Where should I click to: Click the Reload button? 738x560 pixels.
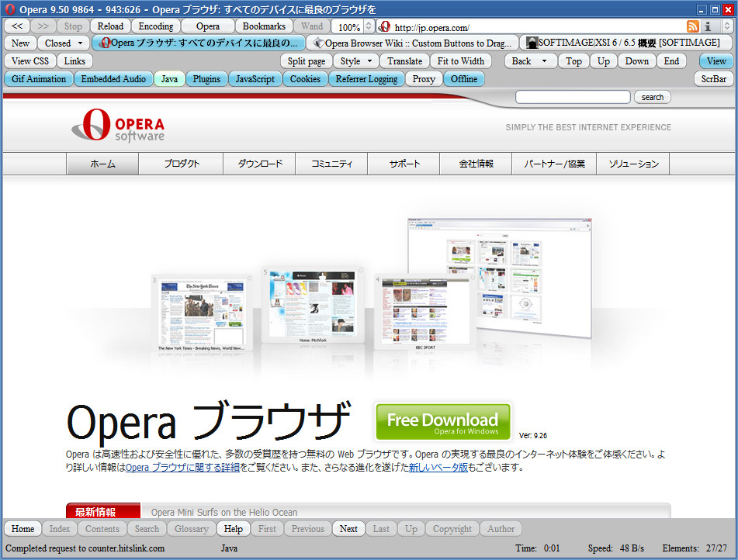(x=111, y=26)
